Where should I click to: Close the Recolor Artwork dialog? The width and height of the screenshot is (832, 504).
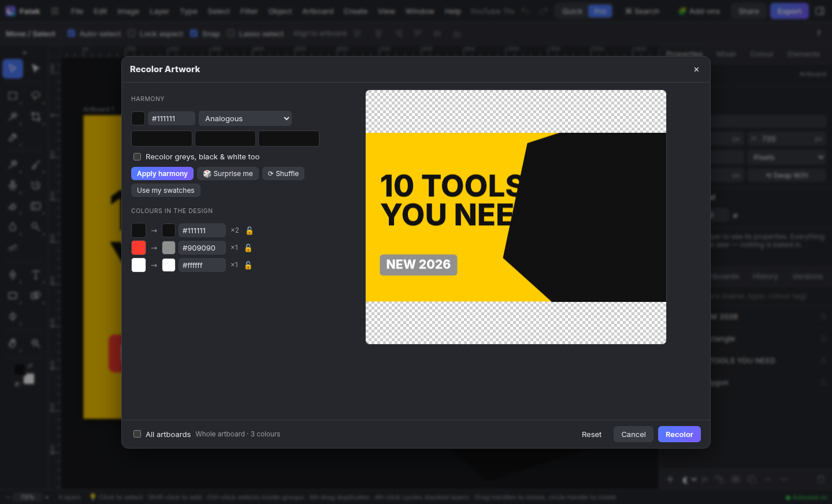(x=696, y=69)
